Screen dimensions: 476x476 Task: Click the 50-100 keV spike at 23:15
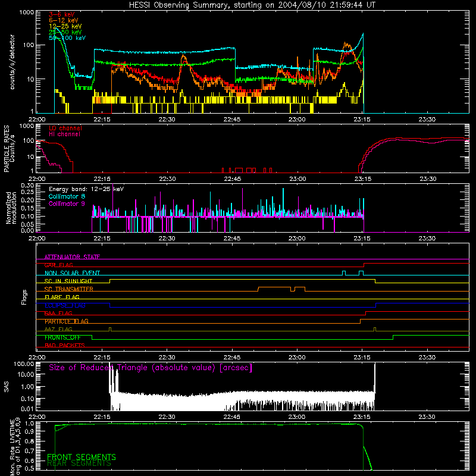coord(363,35)
